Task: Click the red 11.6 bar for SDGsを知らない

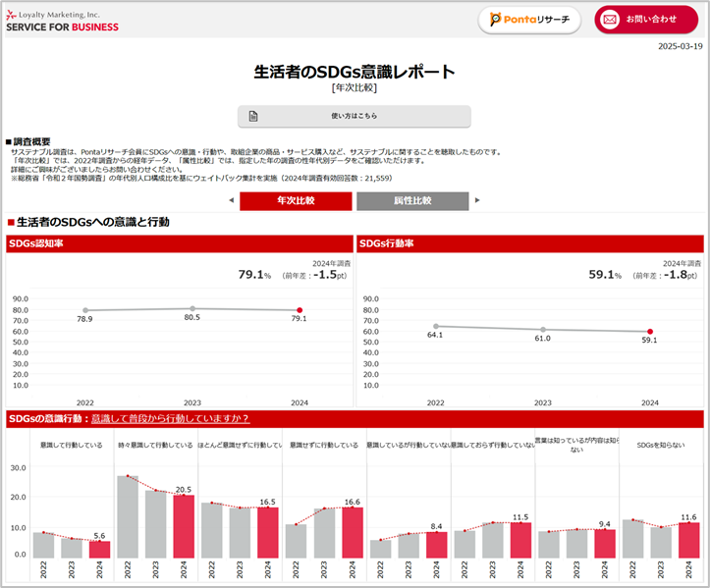Action: [x=689, y=541]
